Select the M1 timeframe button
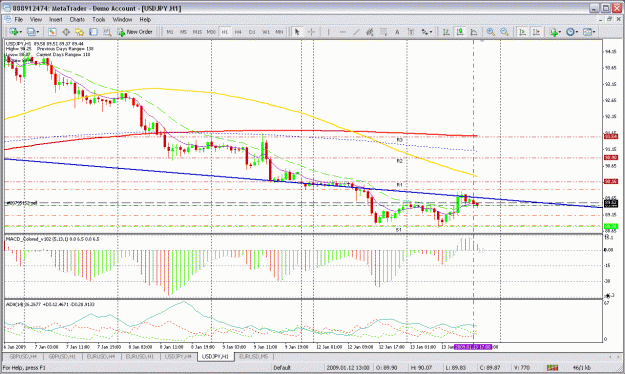The height and width of the screenshot is (374, 625). [x=170, y=32]
